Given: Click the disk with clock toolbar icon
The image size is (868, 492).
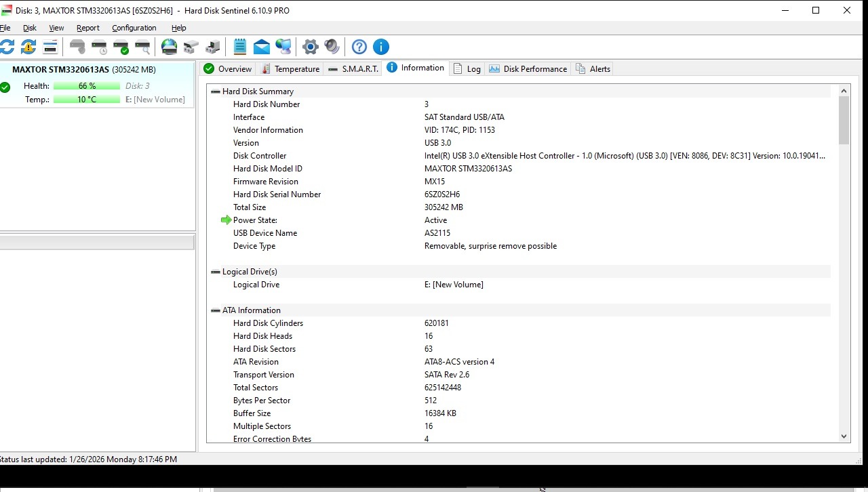Looking at the screenshot, I should coord(99,47).
